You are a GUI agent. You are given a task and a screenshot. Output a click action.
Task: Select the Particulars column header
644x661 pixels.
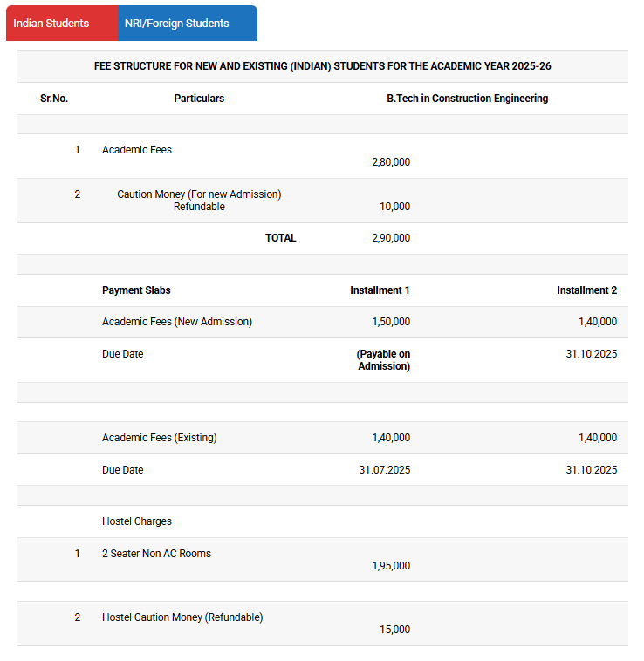pos(199,99)
